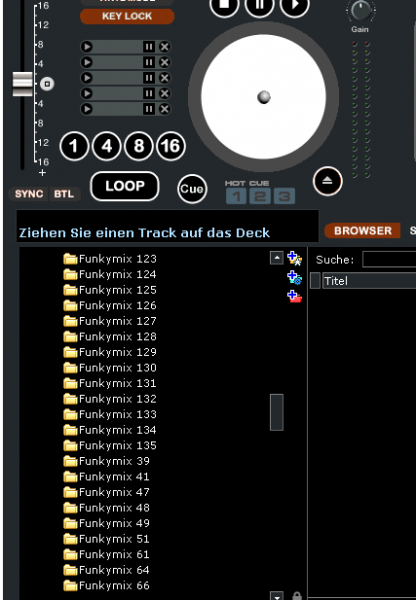The image size is (416, 600).
Task: Click the Titel column header
Action: 369,281
